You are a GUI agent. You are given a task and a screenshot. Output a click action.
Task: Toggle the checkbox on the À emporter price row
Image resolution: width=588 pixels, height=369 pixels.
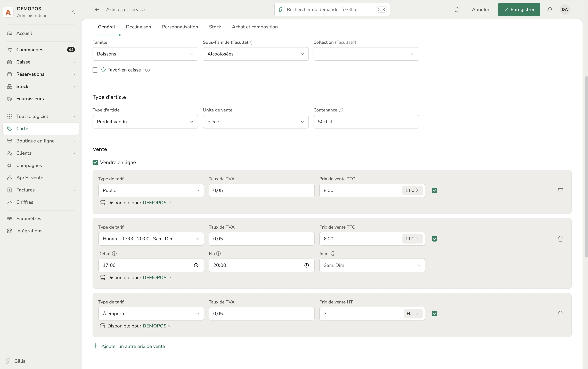click(434, 314)
